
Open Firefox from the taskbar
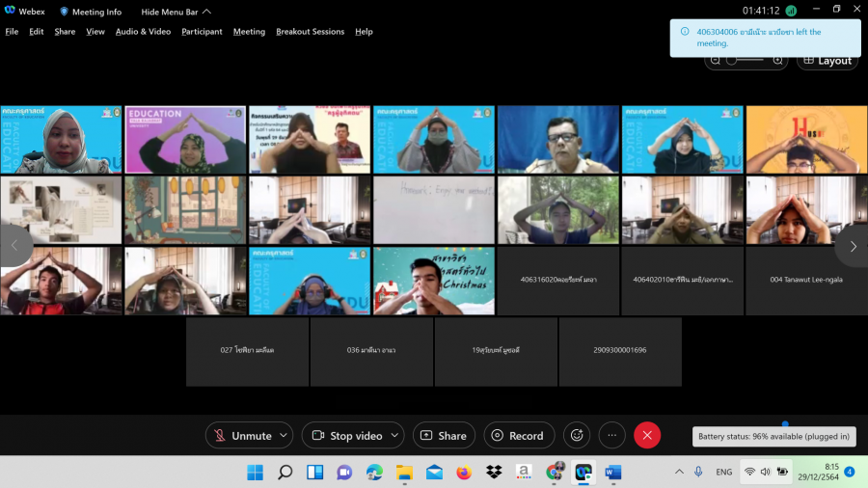click(464, 472)
